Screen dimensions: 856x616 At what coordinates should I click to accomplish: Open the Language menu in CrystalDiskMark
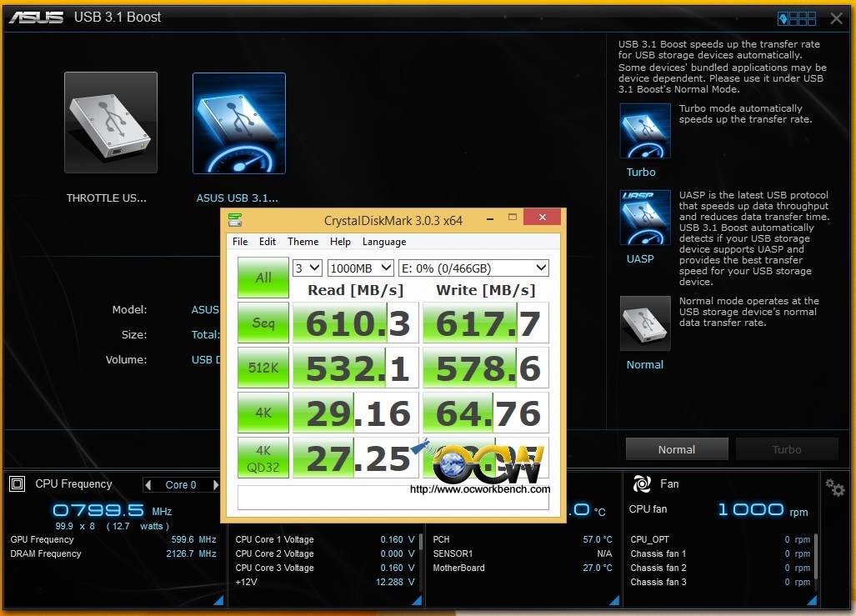pos(383,242)
